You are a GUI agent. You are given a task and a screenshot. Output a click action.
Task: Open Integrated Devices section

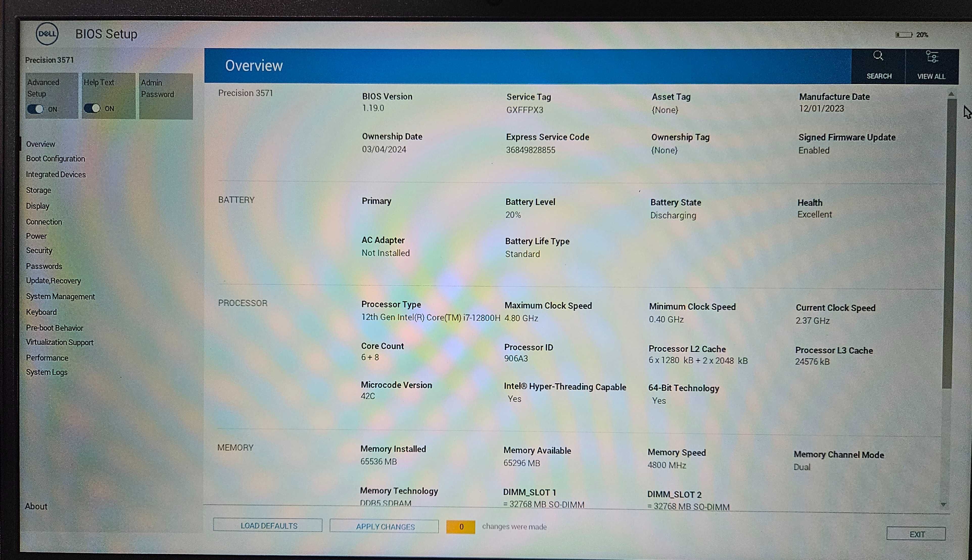[56, 175]
